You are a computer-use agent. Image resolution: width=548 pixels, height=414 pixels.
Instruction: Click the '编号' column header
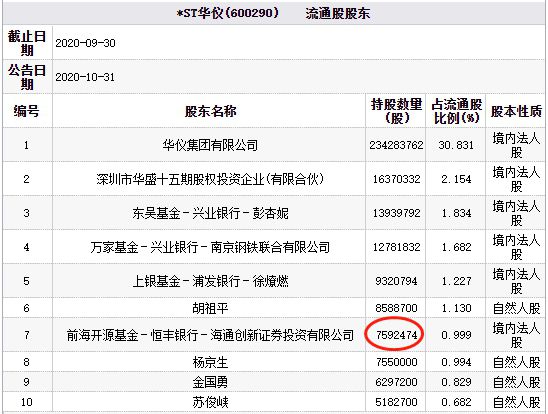(x=27, y=111)
